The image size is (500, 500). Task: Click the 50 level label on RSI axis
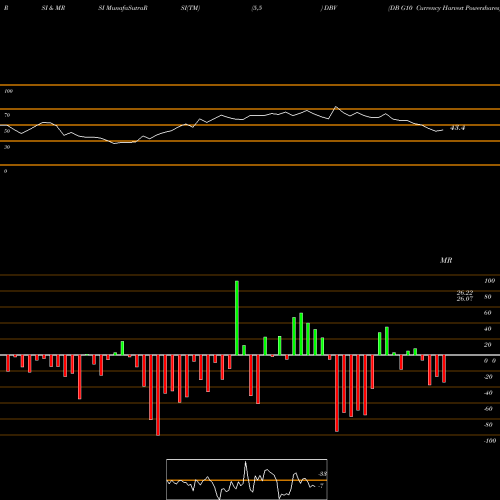pyautogui.click(x=7, y=131)
